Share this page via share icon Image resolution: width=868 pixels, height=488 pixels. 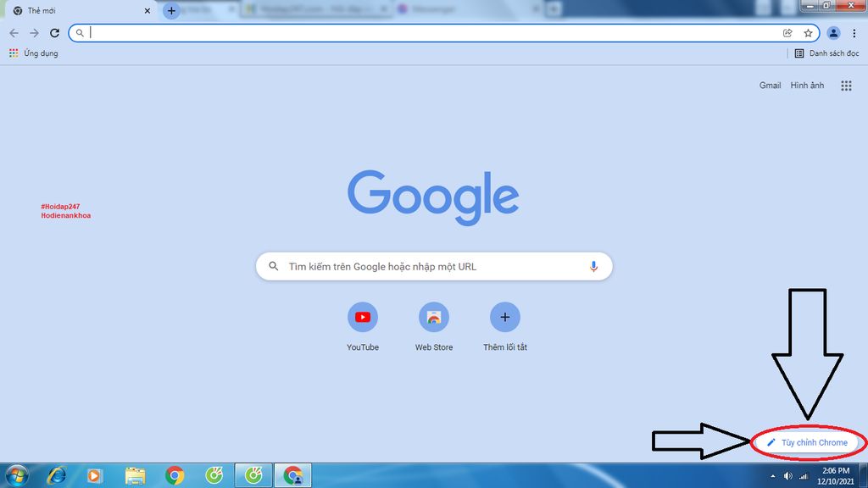787,33
